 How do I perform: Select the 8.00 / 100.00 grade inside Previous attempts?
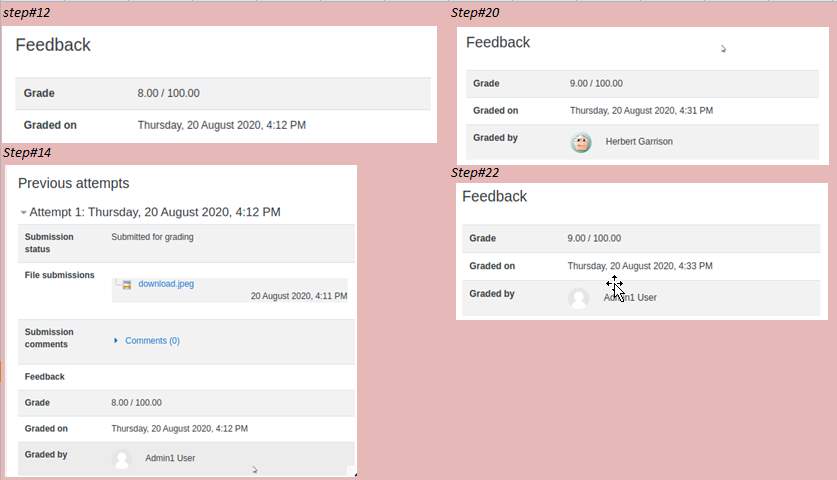point(136,403)
